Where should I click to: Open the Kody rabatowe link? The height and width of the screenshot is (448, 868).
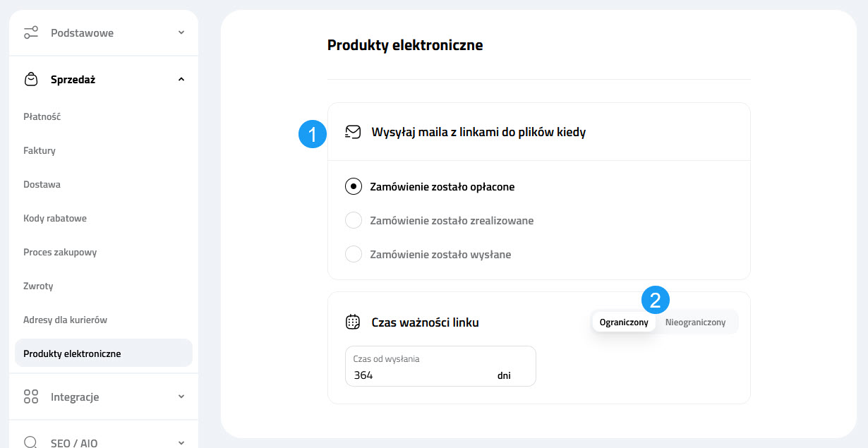pos(56,218)
